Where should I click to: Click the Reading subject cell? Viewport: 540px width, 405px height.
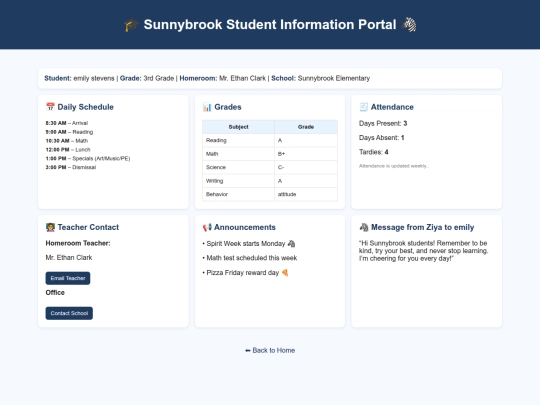pyautogui.click(x=238, y=140)
